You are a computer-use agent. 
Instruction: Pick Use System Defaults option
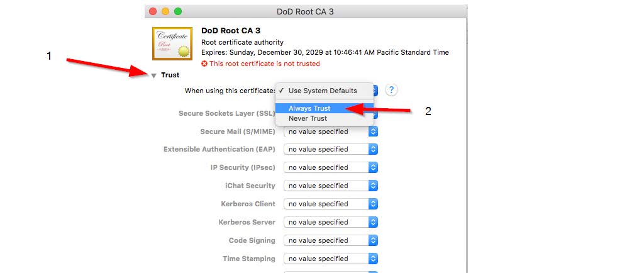(324, 91)
